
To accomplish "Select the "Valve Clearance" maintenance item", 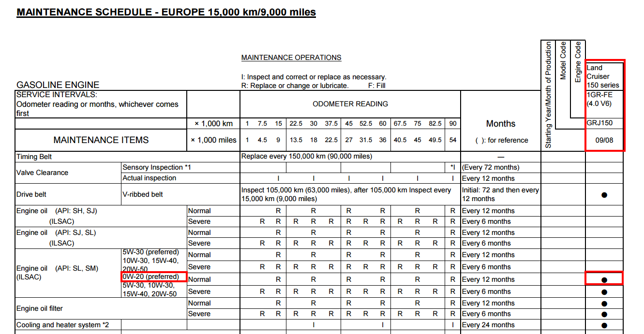I will pyautogui.click(x=43, y=173).
